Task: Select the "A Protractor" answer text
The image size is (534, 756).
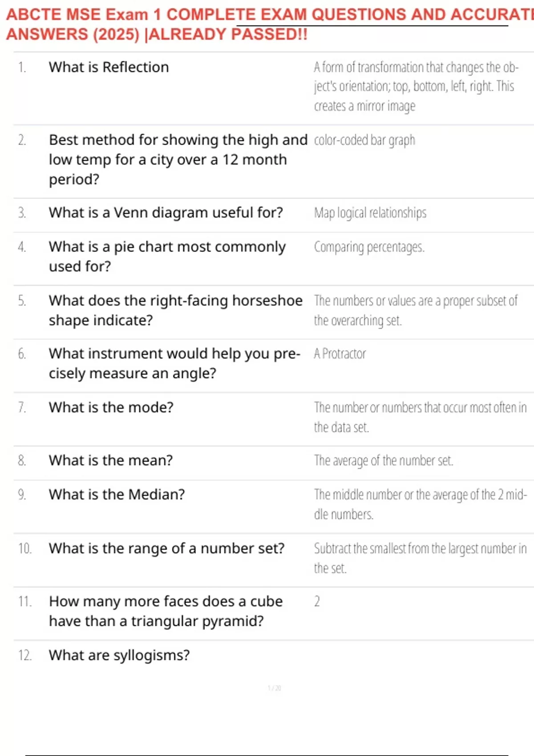Action: click(340, 354)
